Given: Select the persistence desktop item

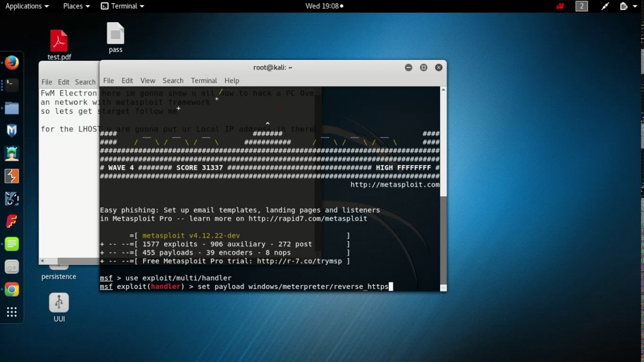Looking at the screenshot, I should tap(59, 277).
